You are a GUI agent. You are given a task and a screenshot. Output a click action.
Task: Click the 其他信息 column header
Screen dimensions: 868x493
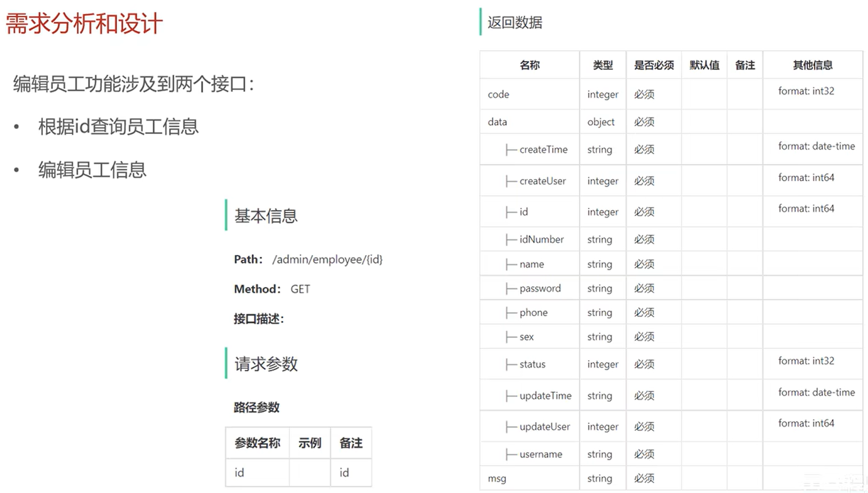[812, 65]
